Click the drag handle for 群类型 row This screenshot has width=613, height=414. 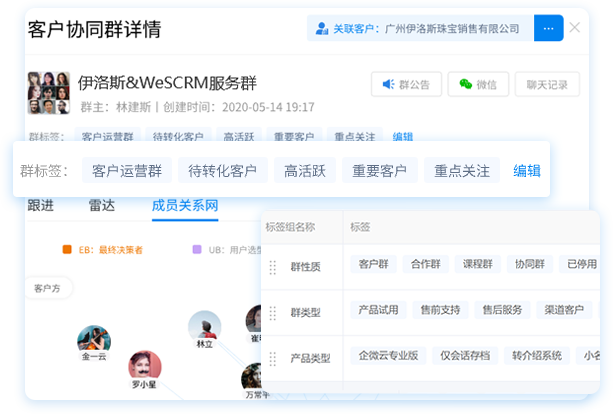coord(272,313)
